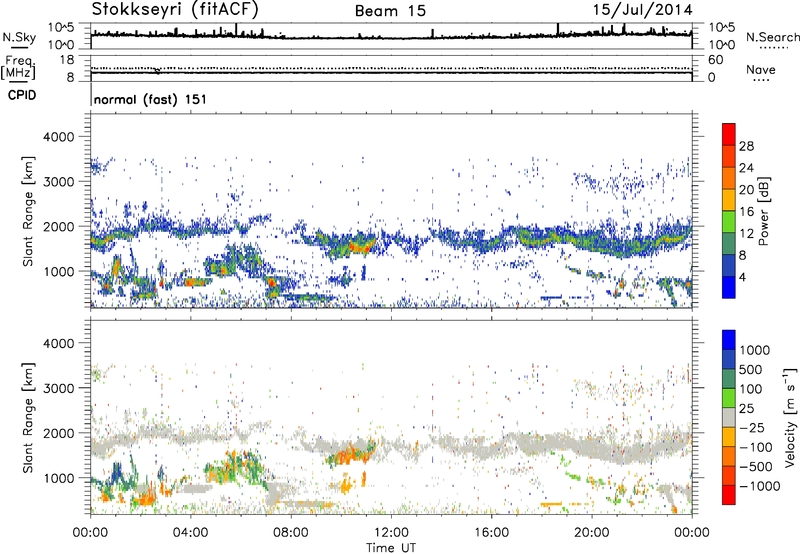Click the date '15/Jul/2014'
The width and height of the screenshot is (800, 554).
[643, 10]
